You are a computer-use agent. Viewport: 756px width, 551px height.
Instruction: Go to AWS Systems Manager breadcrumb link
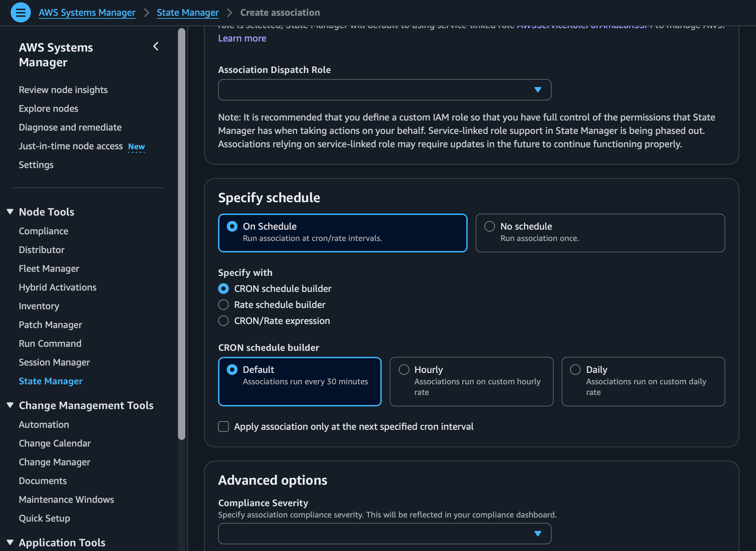click(x=87, y=12)
